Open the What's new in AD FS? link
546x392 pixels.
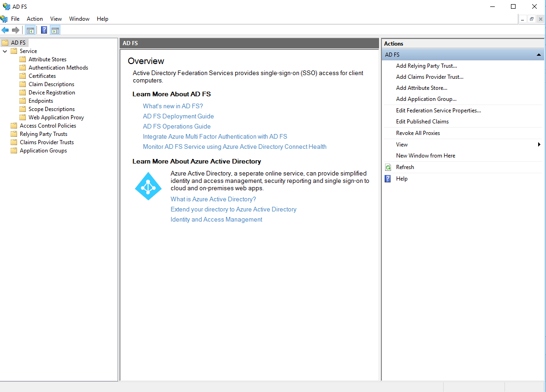[x=173, y=106]
